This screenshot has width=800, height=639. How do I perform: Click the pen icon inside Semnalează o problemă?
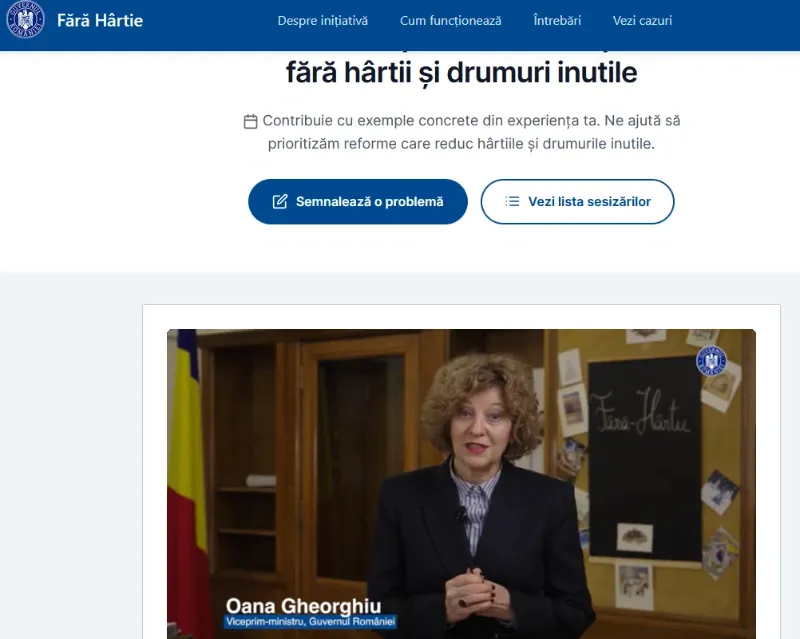(279, 201)
